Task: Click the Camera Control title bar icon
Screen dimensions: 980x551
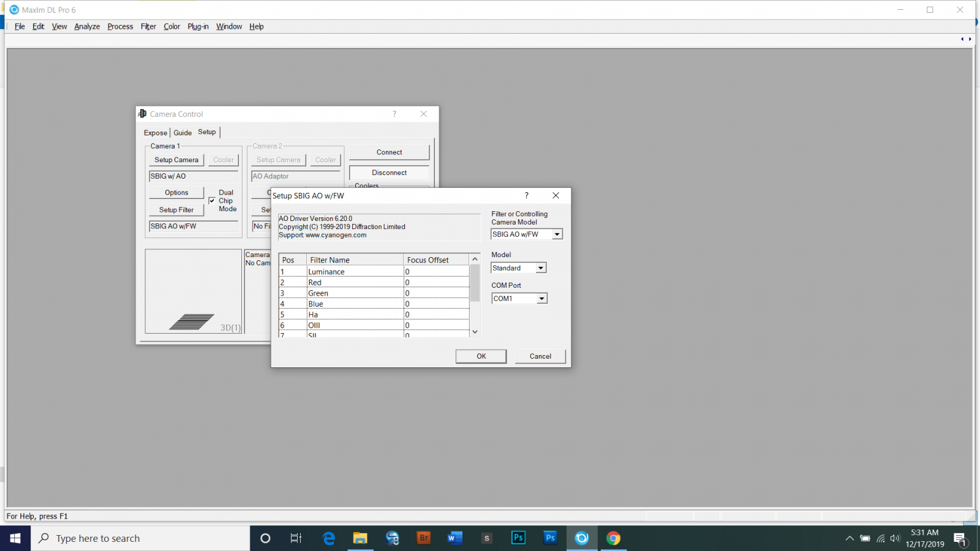Action: click(143, 114)
